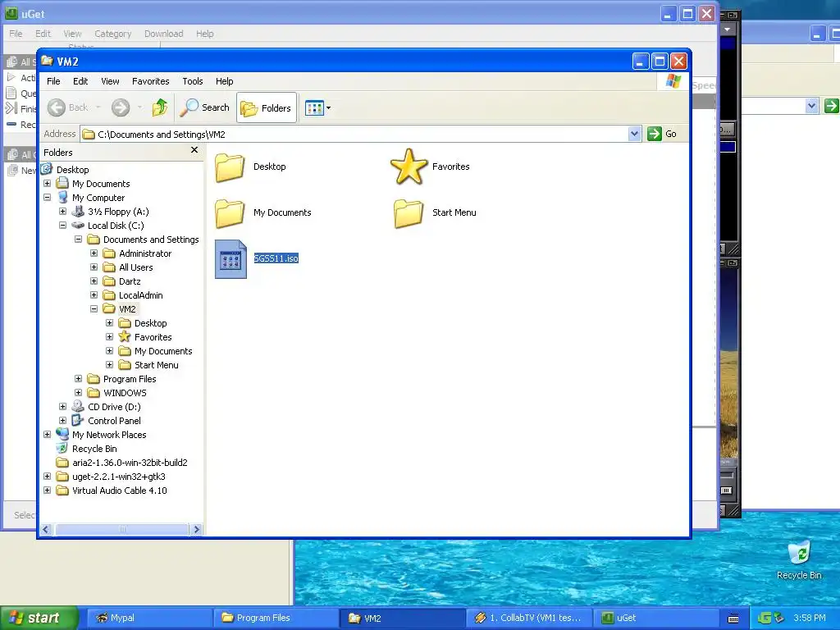Open the Edit menu in VM2 window

pos(80,81)
